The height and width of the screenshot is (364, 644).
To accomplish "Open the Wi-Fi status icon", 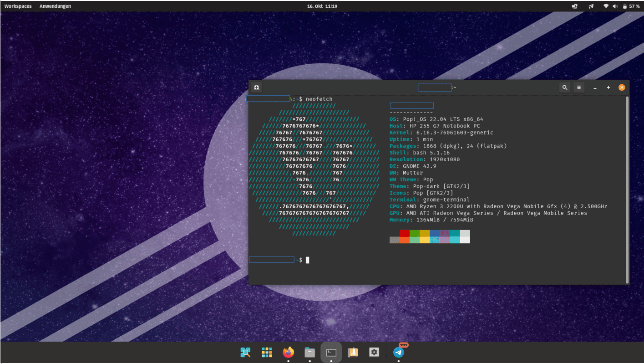I will [x=606, y=6].
